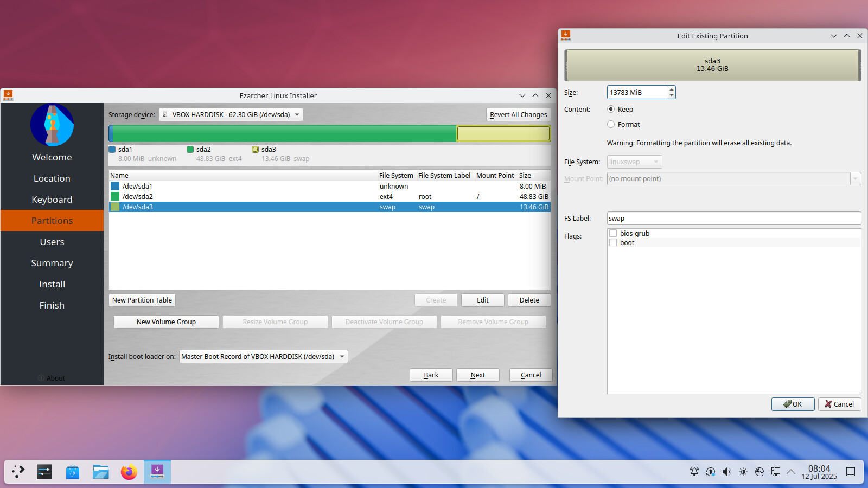Open System Settings from the taskbar
The height and width of the screenshot is (488, 868).
tap(44, 472)
